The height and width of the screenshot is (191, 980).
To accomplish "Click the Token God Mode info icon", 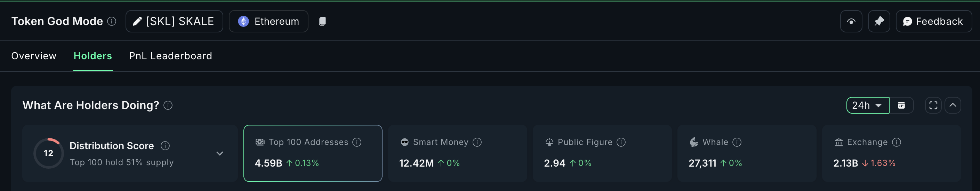I will (x=112, y=21).
